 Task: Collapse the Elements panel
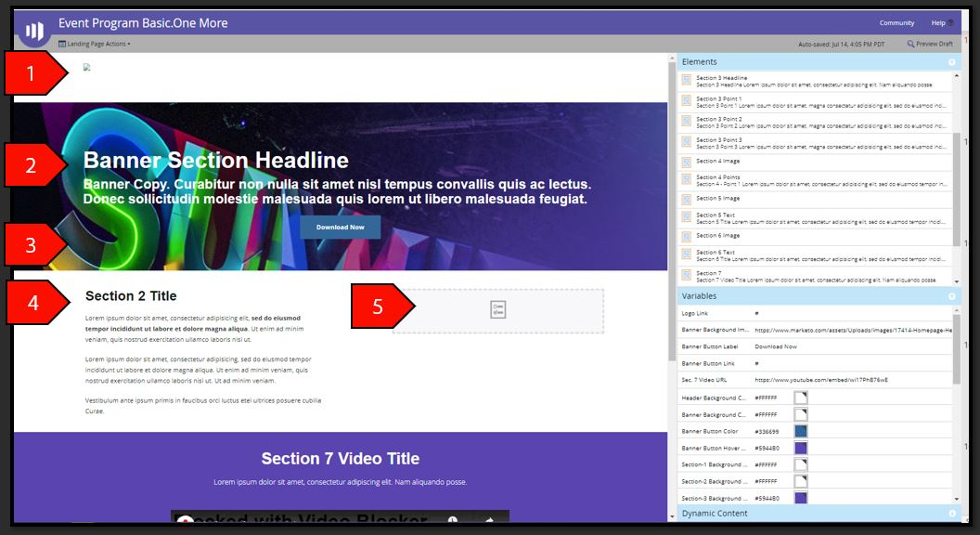[x=951, y=62]
